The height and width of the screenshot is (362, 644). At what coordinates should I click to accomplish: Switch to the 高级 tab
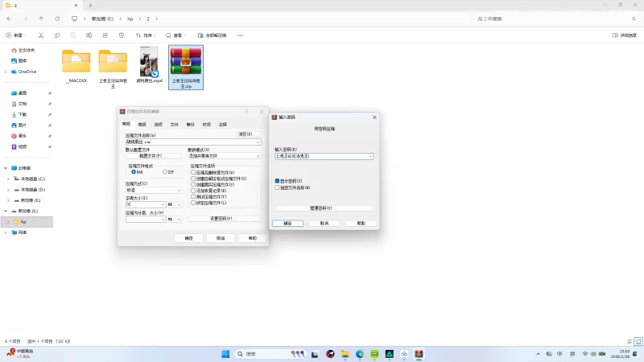click(142, 125)
